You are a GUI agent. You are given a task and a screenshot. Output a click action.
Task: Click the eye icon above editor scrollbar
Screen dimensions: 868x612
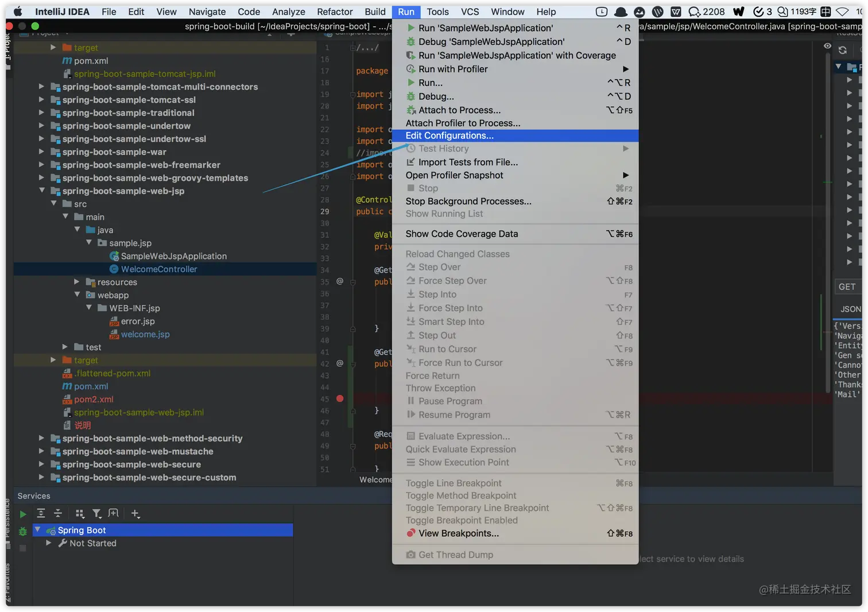827,46
